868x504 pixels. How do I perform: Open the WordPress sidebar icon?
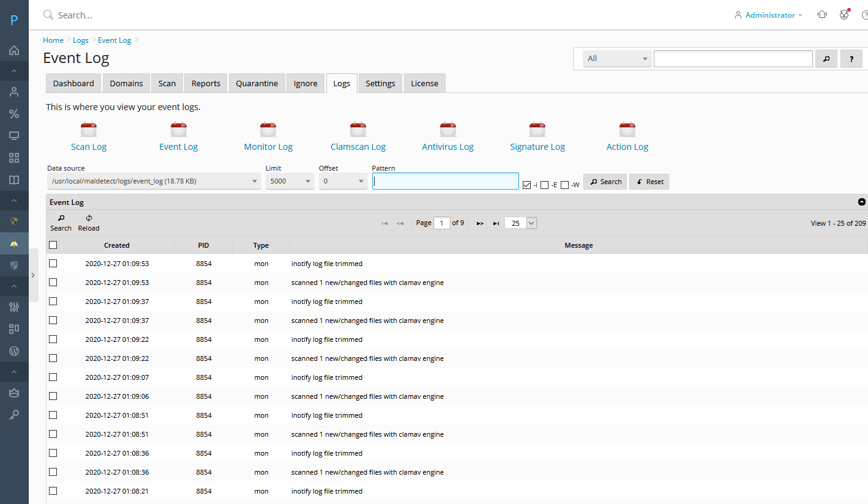click(x=14, y=351)
